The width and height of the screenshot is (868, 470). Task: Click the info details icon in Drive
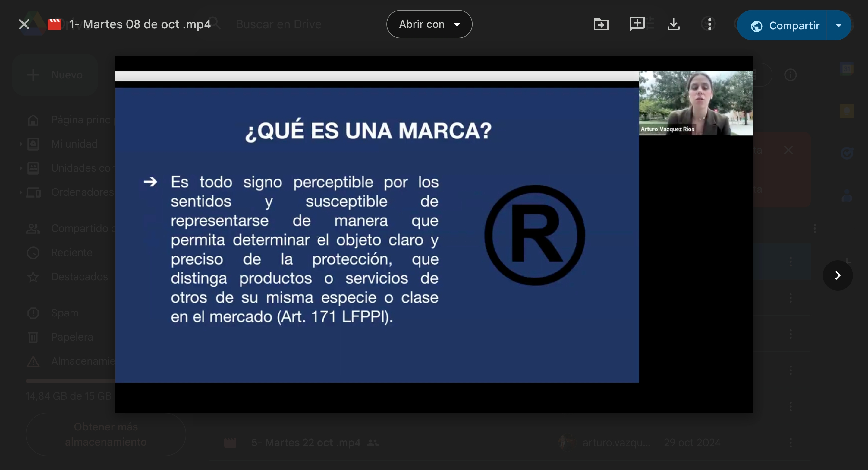[x=791, y=75]
